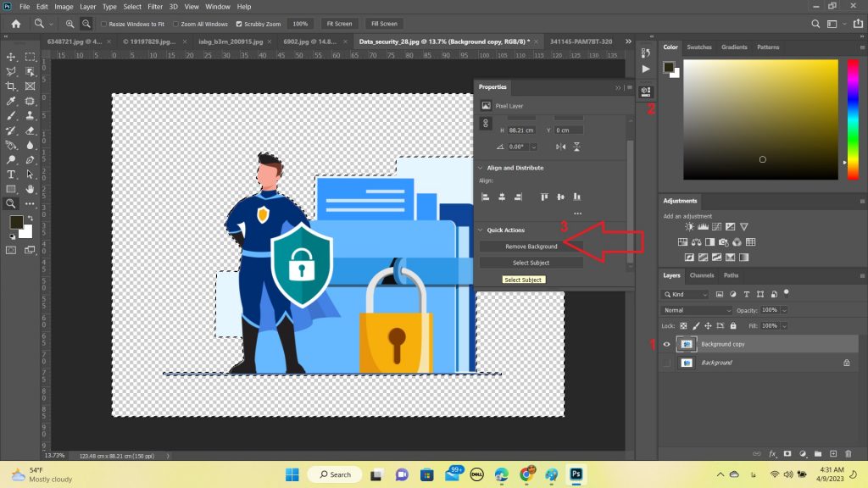Hide the Background copy layer

pos(667,345)
